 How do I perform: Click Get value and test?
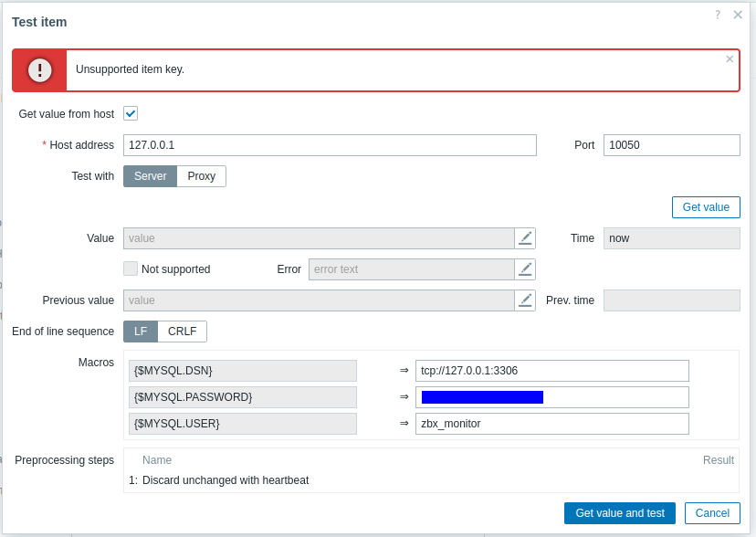click(x=620, y=513)
